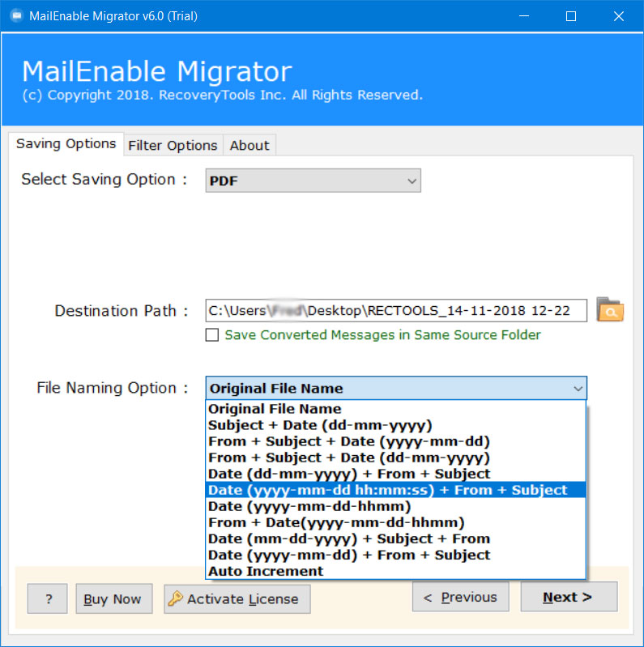Minimize the MailEnable Migrator window

point(524,16)
